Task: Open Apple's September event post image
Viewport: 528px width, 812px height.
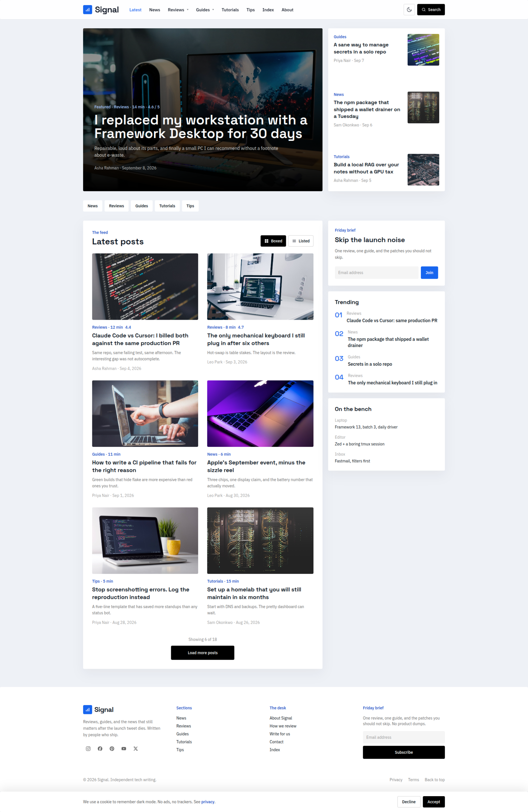Action: [260, 414]
